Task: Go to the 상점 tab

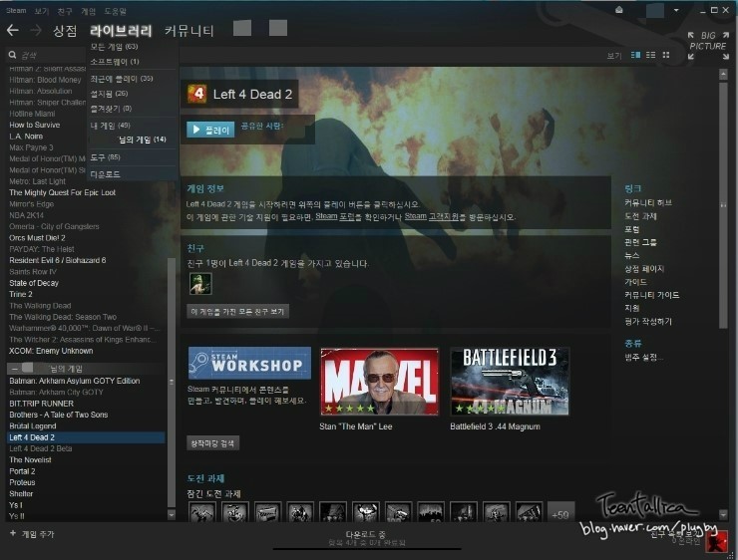Action: (x=65, y=31)
